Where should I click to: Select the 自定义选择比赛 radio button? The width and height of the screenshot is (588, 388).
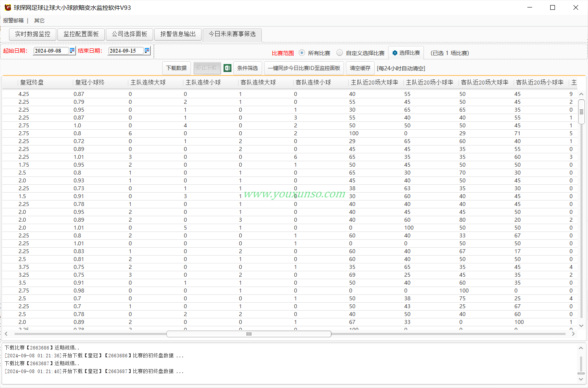tap(340, 53)
